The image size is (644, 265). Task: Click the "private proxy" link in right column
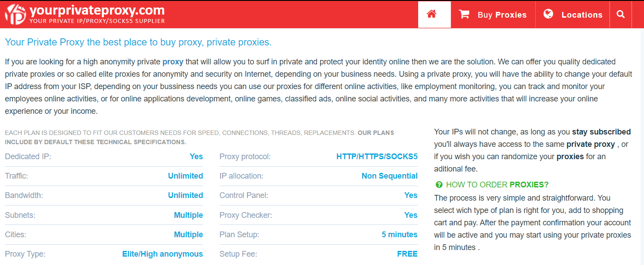pyautogui.click(x=590, y=144)
